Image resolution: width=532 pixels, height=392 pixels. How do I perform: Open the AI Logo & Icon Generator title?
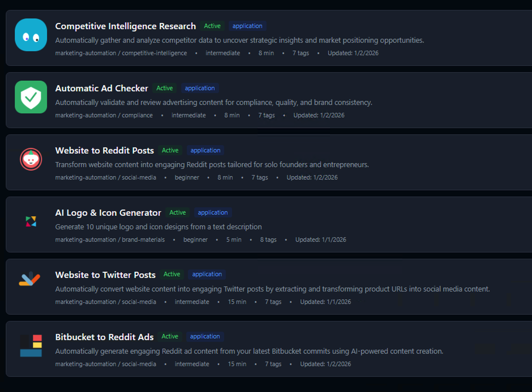[108, 213]
